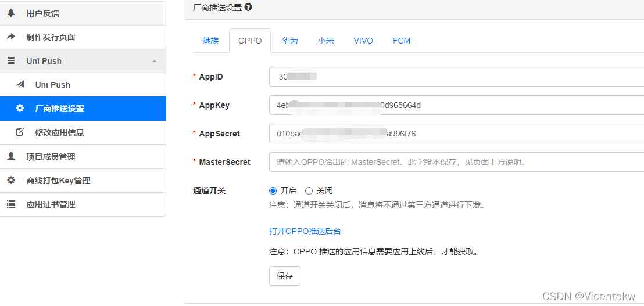Click the edit icon beside 修改应用信息
The height and width of the screenshot is (306, 644).
pyautogui.click(x=20, y=132)
